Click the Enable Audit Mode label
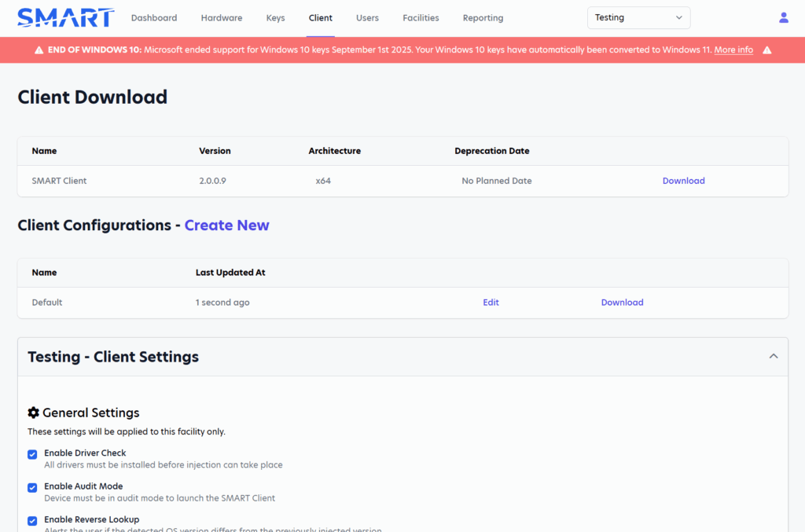805x532 pixels. [x=83, y=486]
